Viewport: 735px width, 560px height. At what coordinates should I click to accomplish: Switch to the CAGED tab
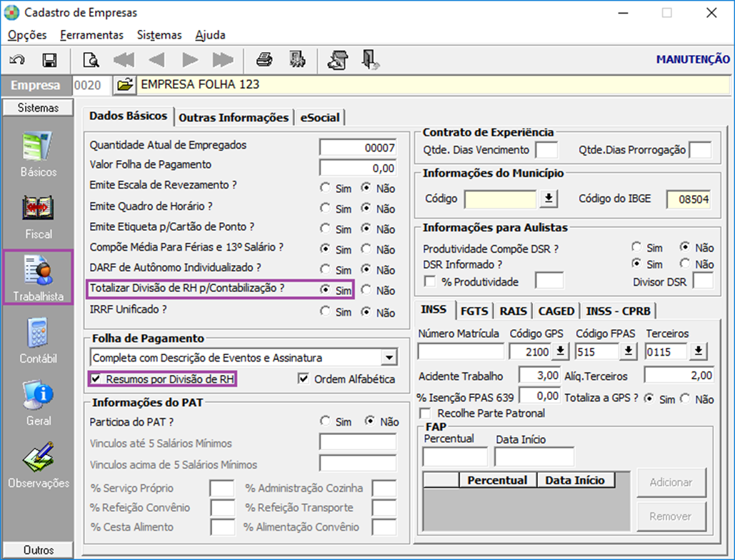pyautogui.click(x=556, y=311)
